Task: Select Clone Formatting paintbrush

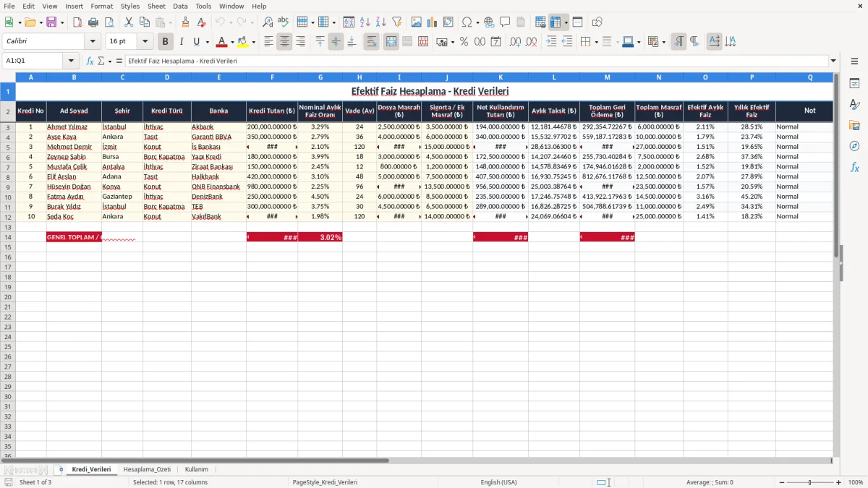Action: 186,22
